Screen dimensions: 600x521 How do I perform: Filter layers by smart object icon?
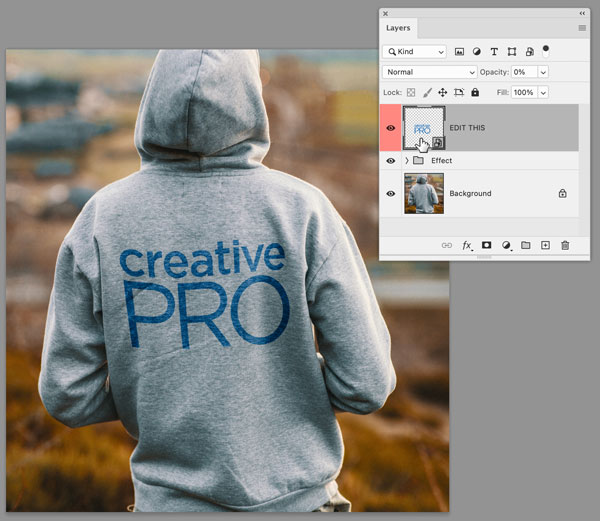coord(530,52)
